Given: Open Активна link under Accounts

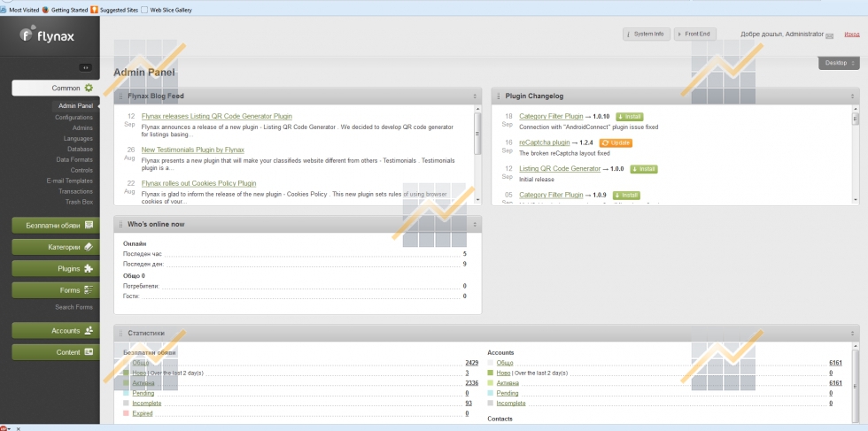Looking at the screenshot, I should click(508, 383).
